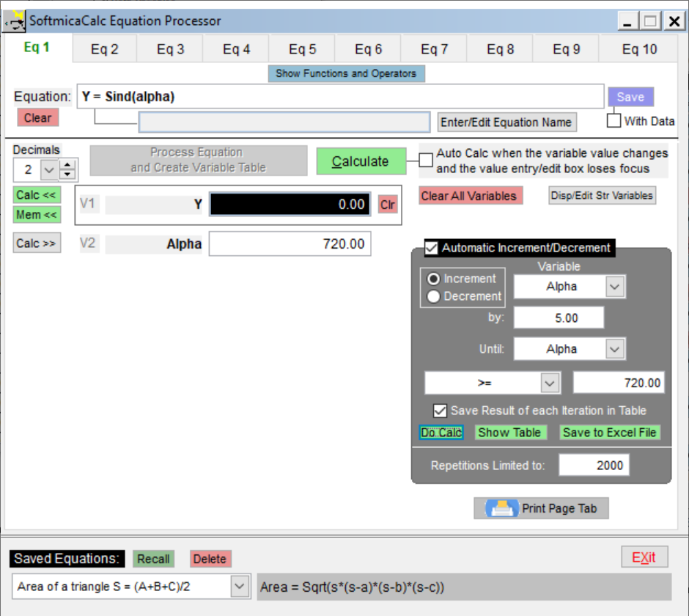689x616 pixels.
Task: Click the Calc << button
Action: click(37, 195)
